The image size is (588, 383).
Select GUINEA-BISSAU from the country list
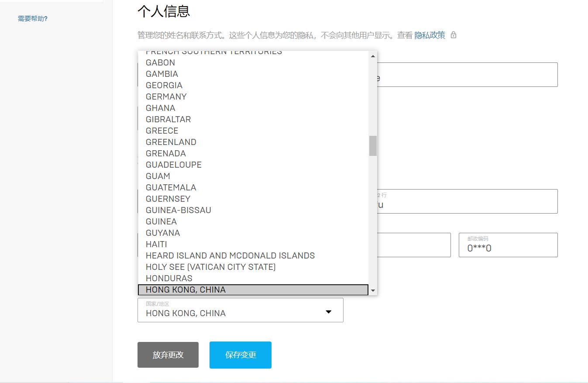178,210
